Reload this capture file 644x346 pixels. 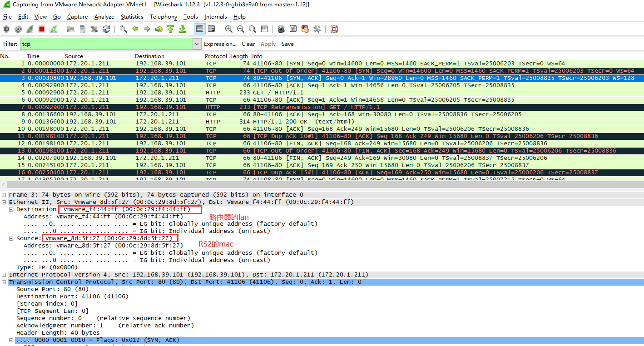pyautogui.click(x=106, y=29)
